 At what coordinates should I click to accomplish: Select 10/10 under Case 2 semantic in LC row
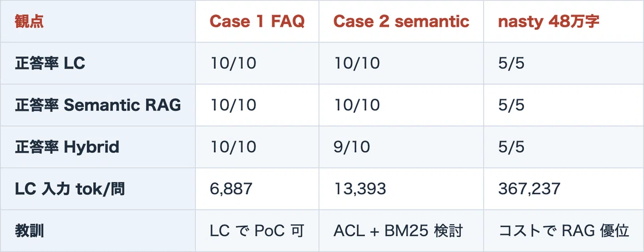tap(357, 63)
